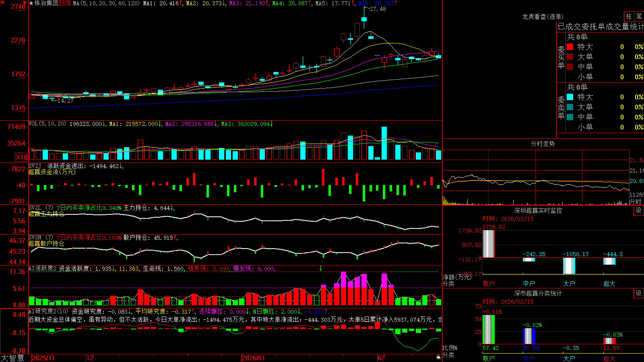Click the dark-red 大单 buy-order swatch

coord(570,57)
